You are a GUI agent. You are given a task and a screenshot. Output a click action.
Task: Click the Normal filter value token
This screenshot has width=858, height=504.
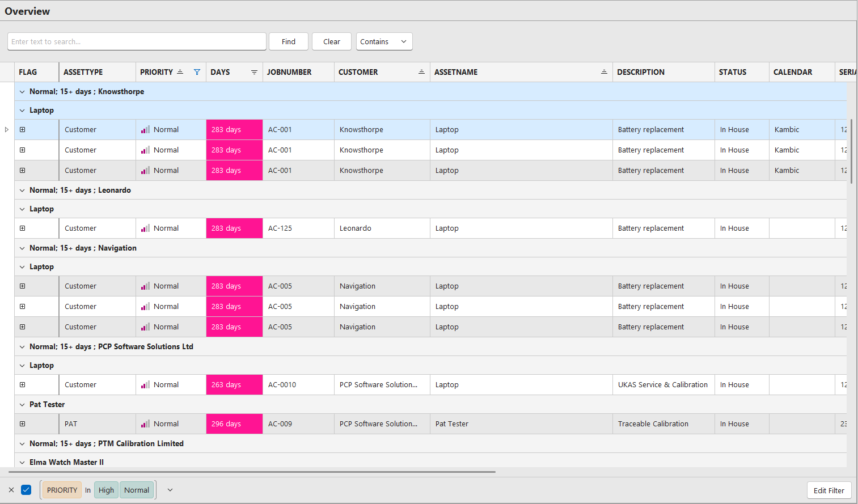click(137, 490)
